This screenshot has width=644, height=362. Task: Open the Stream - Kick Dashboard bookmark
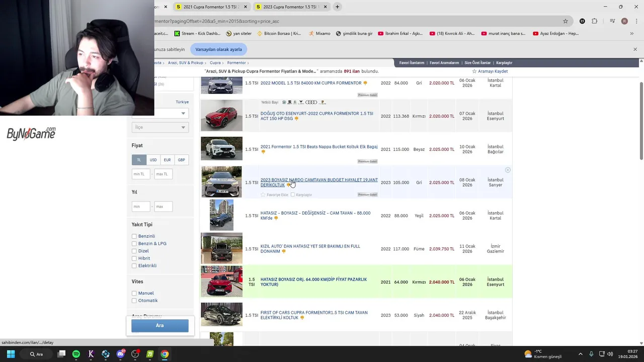pyautogui.click(x=197, y=34)
